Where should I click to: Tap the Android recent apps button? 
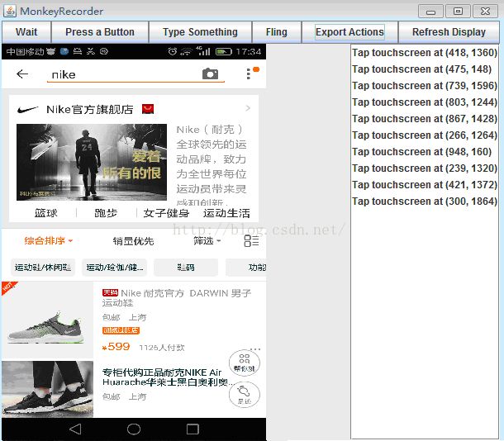click(193, 429)
